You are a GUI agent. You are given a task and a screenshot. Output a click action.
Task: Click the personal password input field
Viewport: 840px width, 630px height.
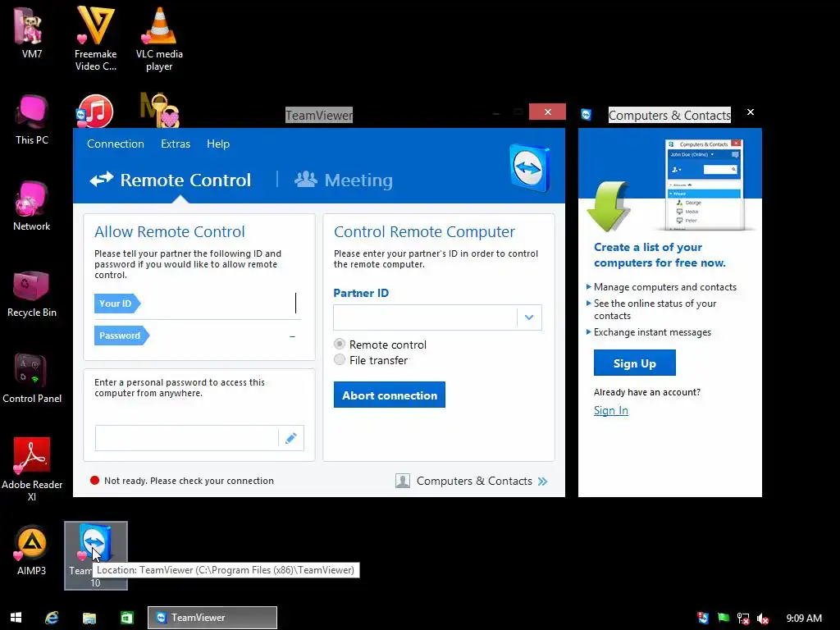187,438
